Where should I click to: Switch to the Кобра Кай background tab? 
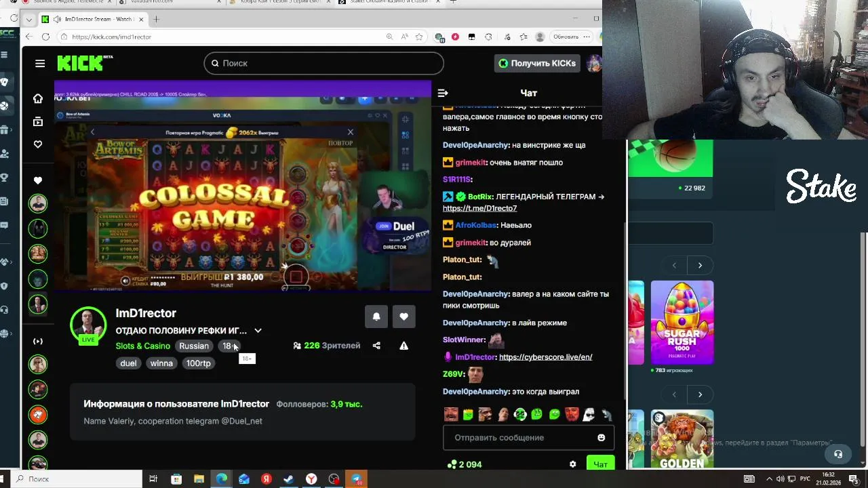click(279, 2)
